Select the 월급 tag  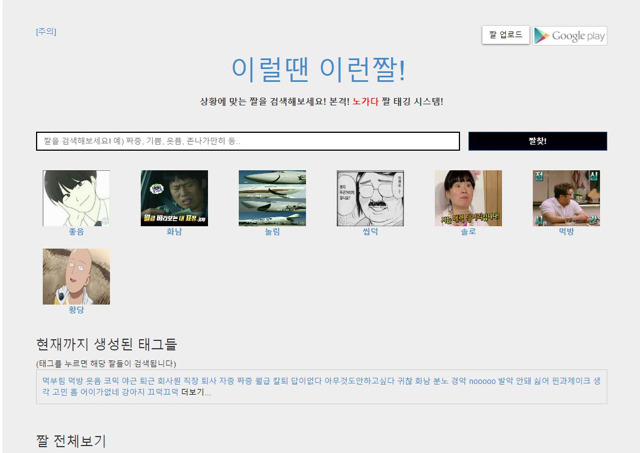pos(262,381)
